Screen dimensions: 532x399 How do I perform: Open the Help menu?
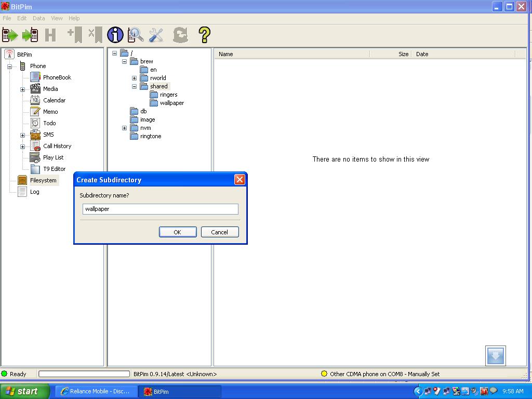[74, 18]
